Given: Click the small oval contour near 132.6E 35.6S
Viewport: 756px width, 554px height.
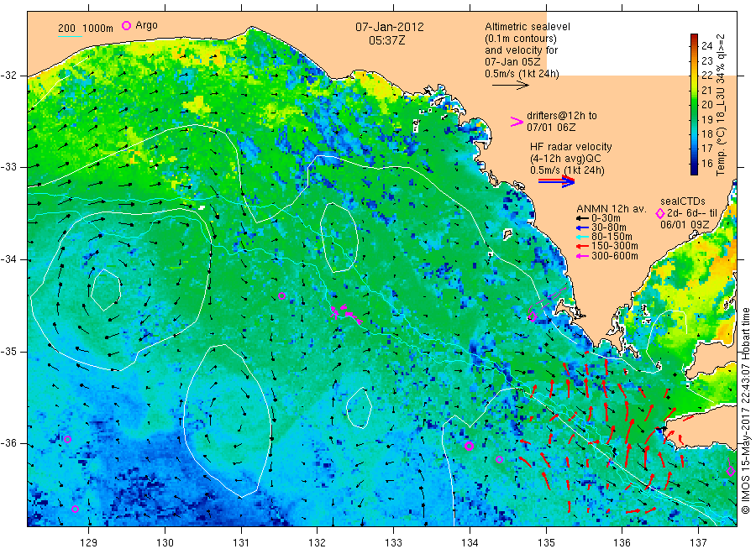Looking at the screenshot, I should click(x=360, y=408).
